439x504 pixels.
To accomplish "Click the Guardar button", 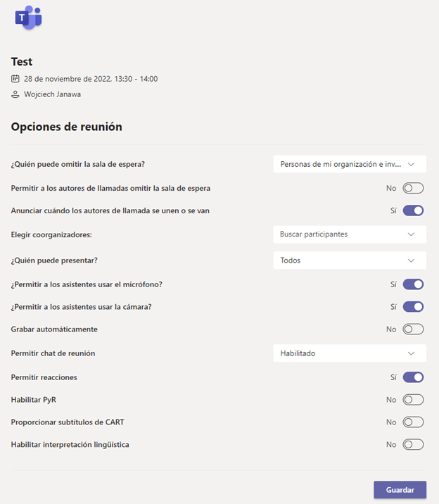I will point(400,490).
